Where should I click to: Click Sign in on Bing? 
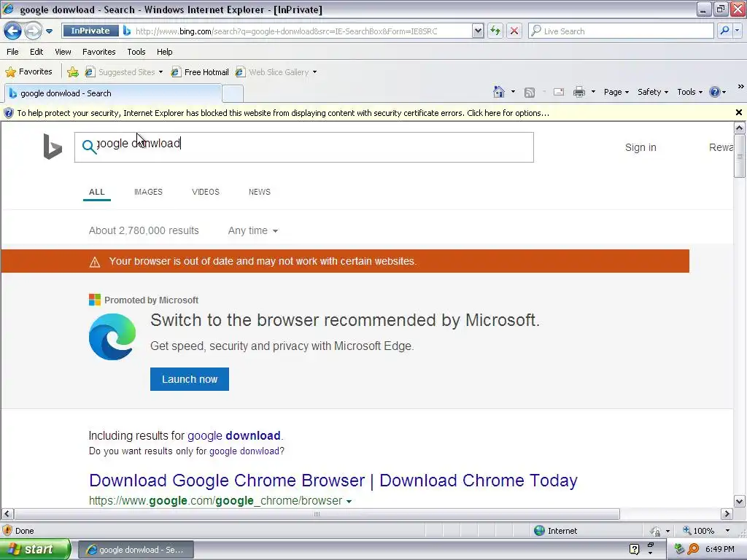640,147
